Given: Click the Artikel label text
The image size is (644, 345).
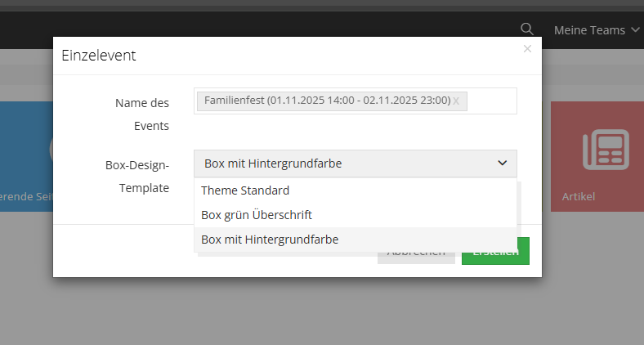Looking at the screenshot, I should tap(579, 197).
